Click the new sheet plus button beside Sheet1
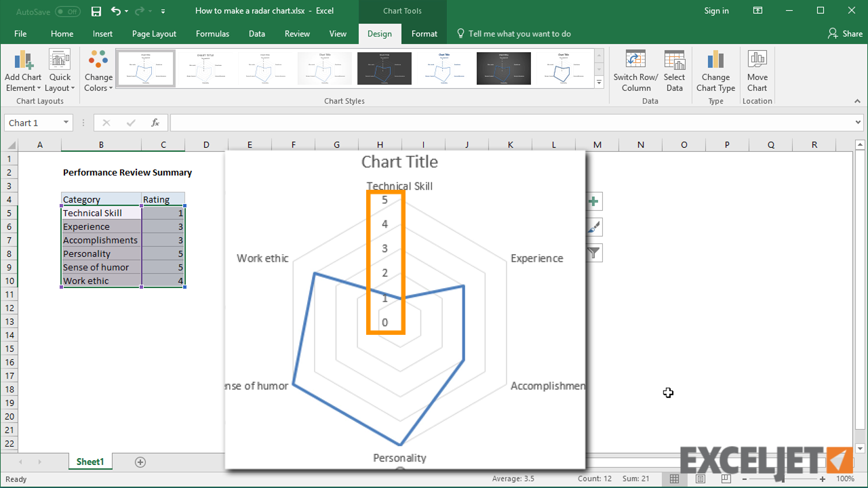 (140, 461)
